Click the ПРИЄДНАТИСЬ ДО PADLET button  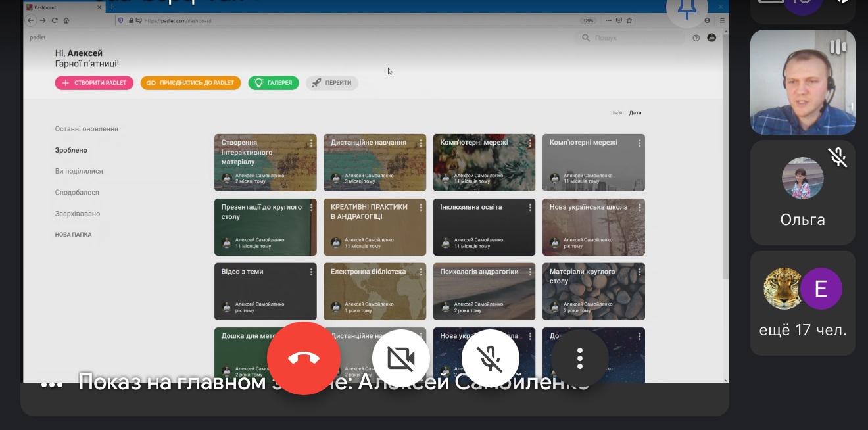[x=191, y=83]
